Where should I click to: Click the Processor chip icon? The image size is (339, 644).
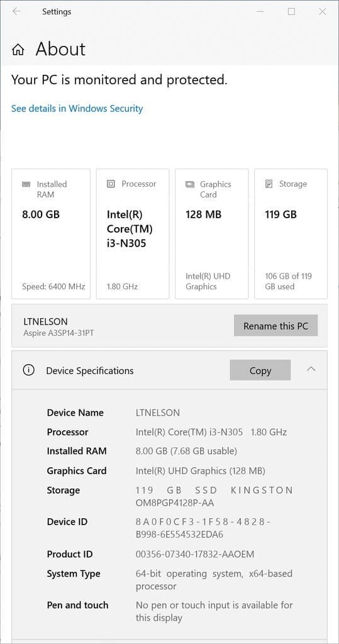tap(111, 184)
